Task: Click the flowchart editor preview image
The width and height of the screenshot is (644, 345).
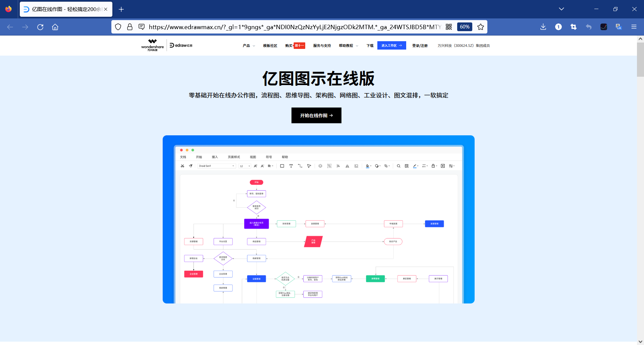Action: (319, 219)
